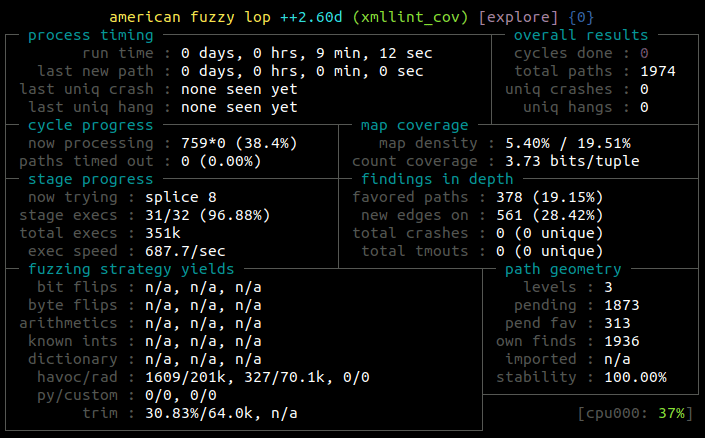Image resolution: width=705 pixels, height=438 pixels.
Task: Select trim value '30.83%/64.0k, n/a'
Action: (221, 413)
